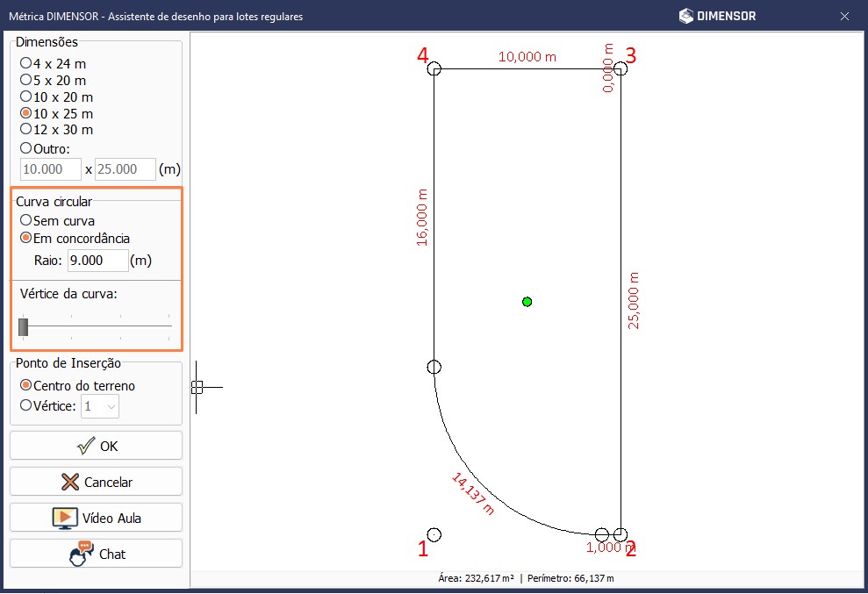Screen dimensions: 868x594
Task: Click the custom width field showing 10.000
Action: click(50, 169)
